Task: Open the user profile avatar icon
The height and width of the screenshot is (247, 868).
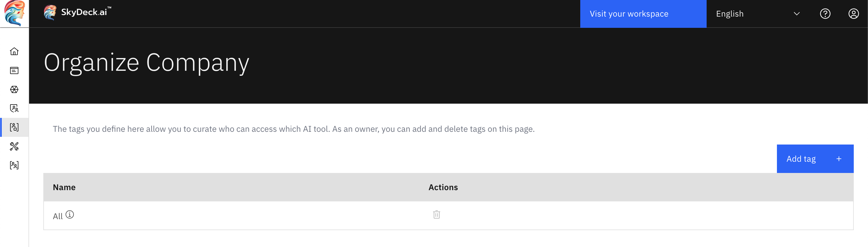Action: [x=853, y=14]
